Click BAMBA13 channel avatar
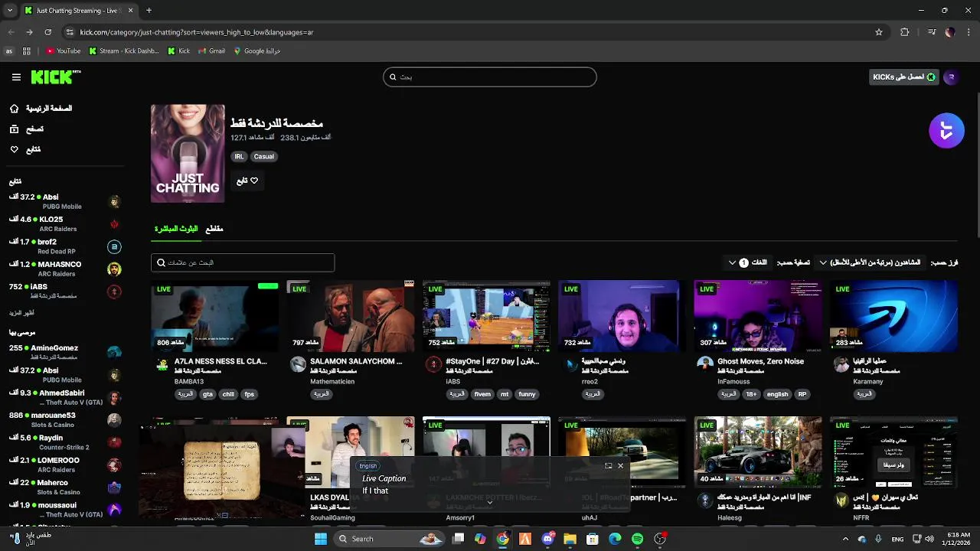 pyautogui.click(x=162, y=365)
